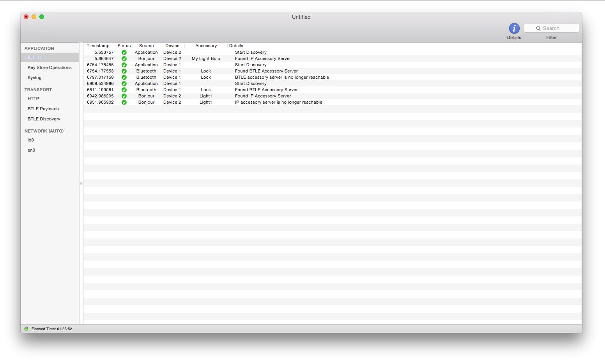Select Events in the sidebar
This screenshot has width=605, height=364.
50,57
